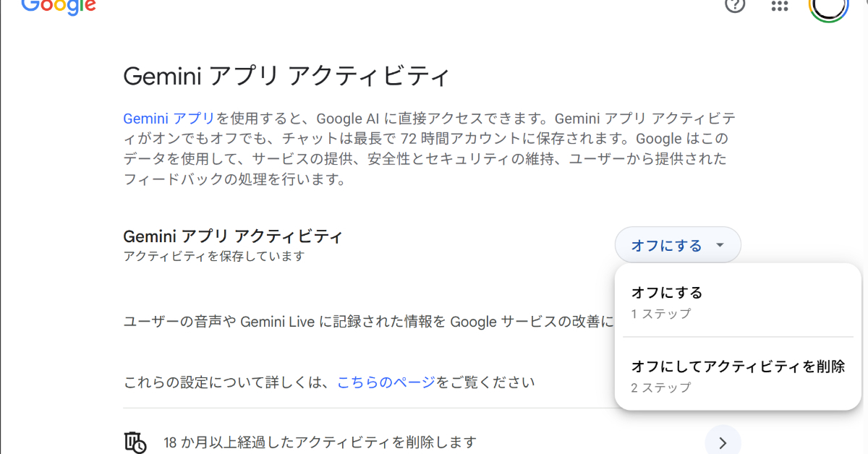Click the Google logo in the header
868x454 pixels.
(x=58, y=6)
